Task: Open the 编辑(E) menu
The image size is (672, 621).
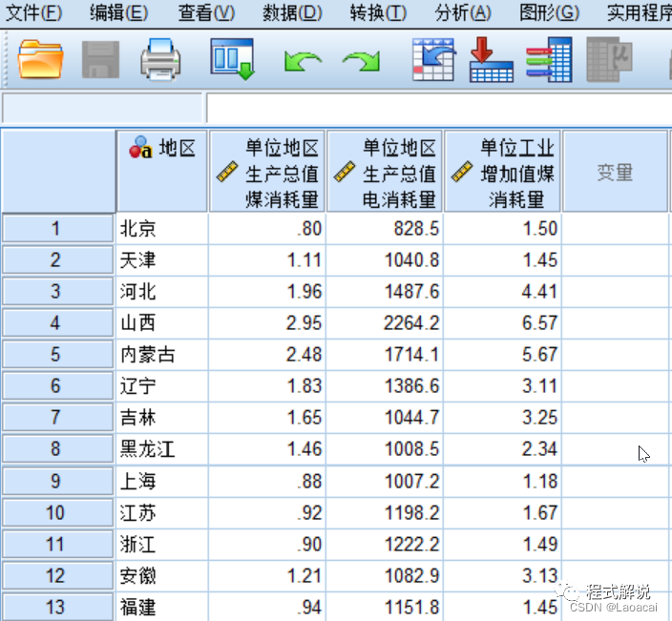Action: coord(118,12)
